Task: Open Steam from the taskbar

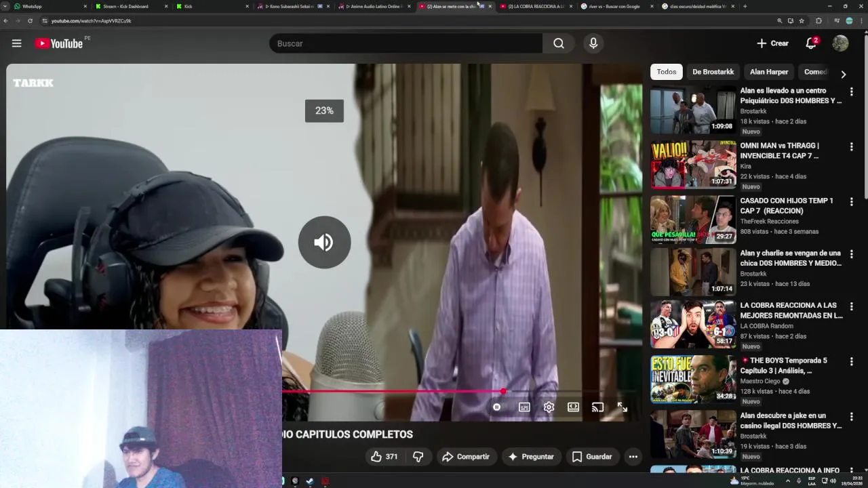Action: pyautogui.click(x=310, y=481)
